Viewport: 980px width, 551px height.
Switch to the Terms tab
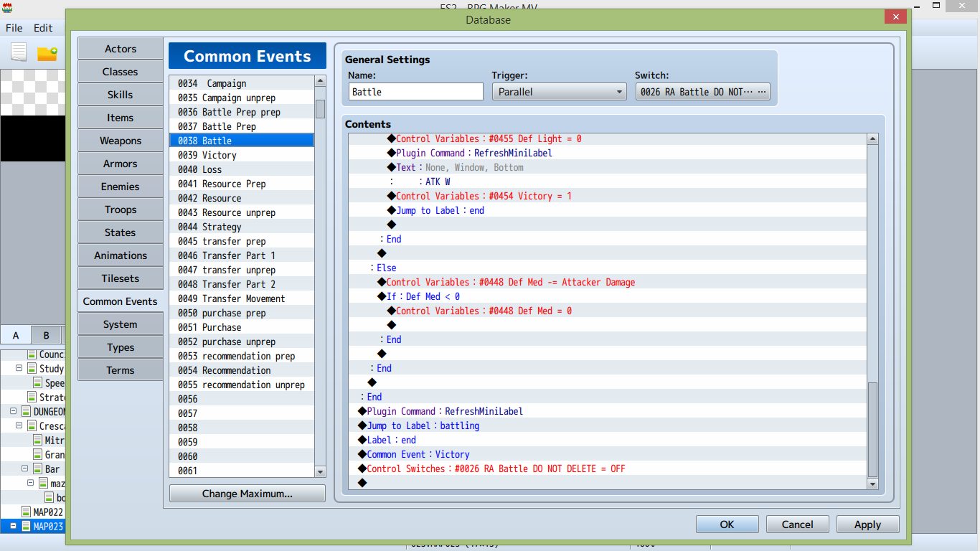click(121, 370)
